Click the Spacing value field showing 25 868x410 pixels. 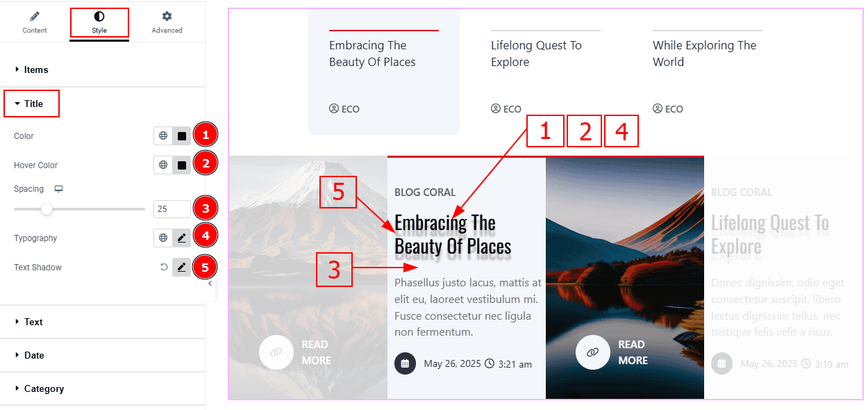click(x=172, y=209)
